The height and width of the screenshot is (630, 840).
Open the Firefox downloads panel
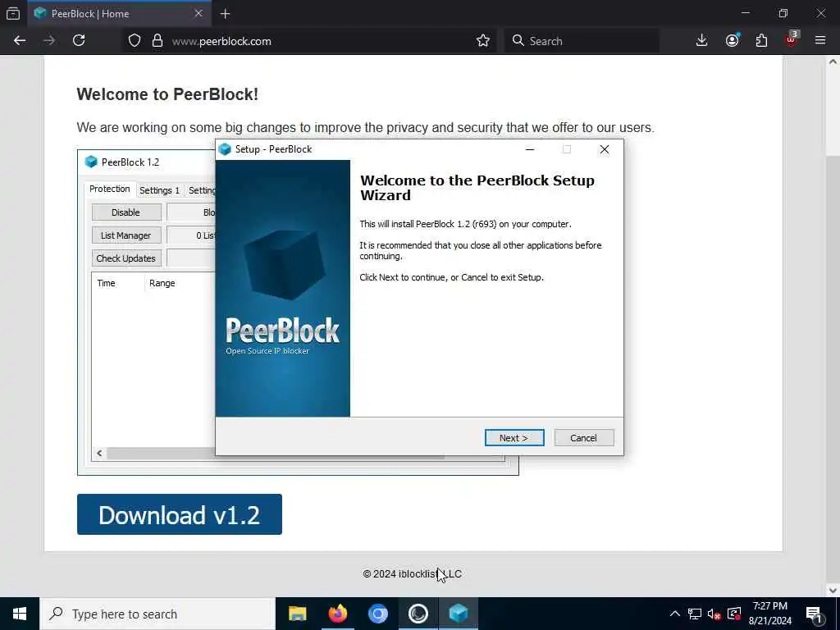702,41
